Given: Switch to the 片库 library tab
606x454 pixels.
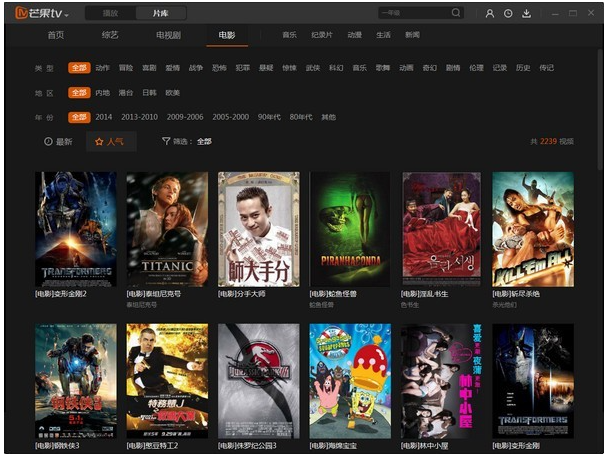Looking at the screenshot, I should tap(161, 14).
